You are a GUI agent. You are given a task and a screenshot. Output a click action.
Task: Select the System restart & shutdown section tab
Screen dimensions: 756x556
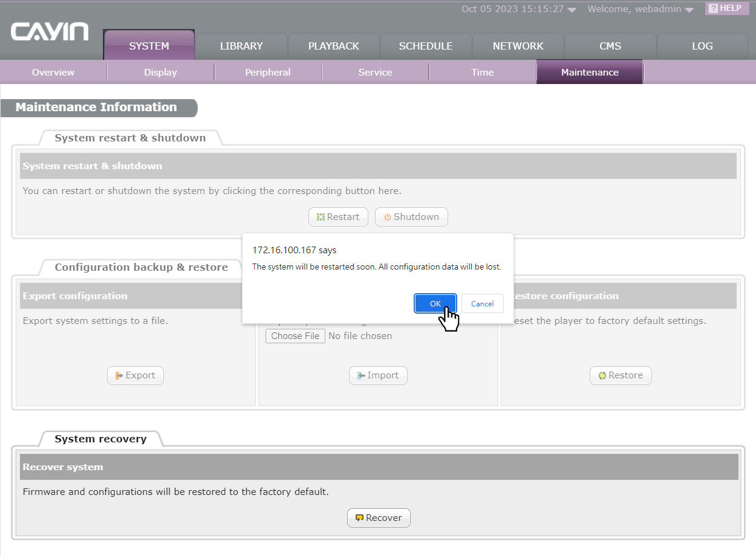click(x=130, y=138)
